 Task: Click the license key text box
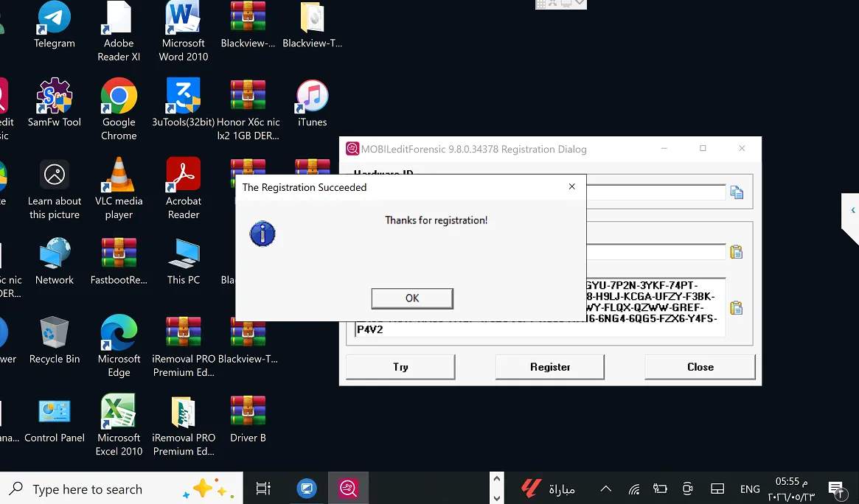540,307
